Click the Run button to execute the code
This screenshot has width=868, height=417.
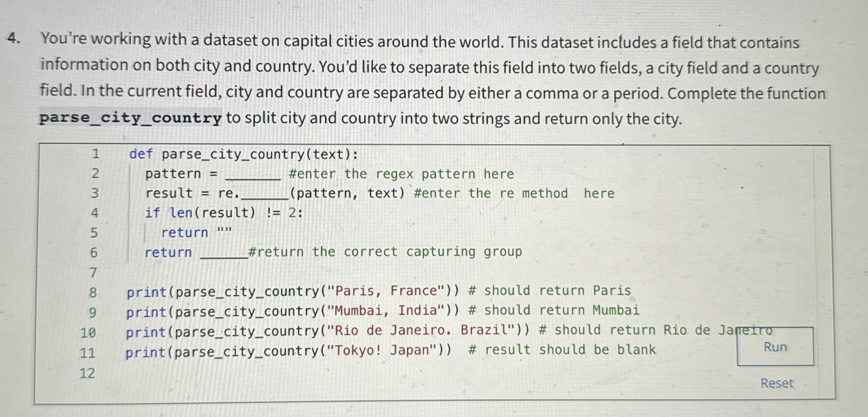(x=775, y=347)
